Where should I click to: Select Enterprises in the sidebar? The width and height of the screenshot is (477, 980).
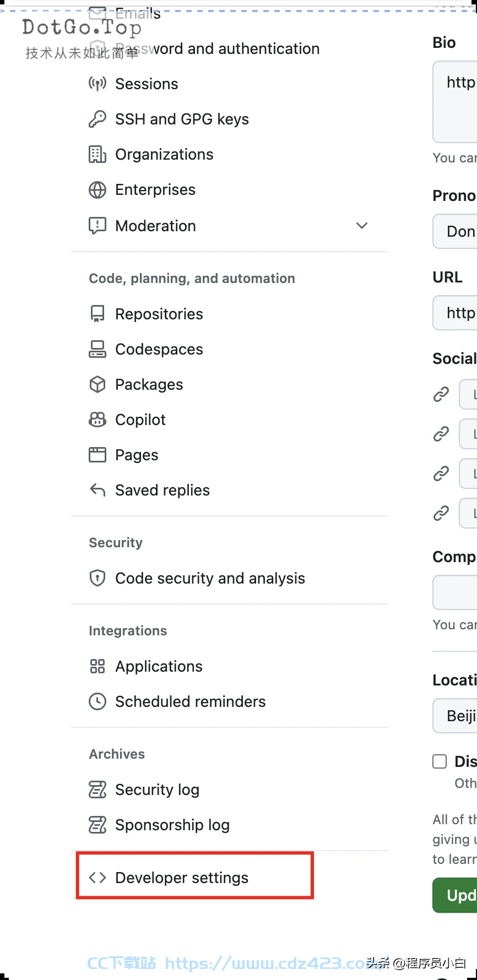pyautogui.click(x=155, y=189)
